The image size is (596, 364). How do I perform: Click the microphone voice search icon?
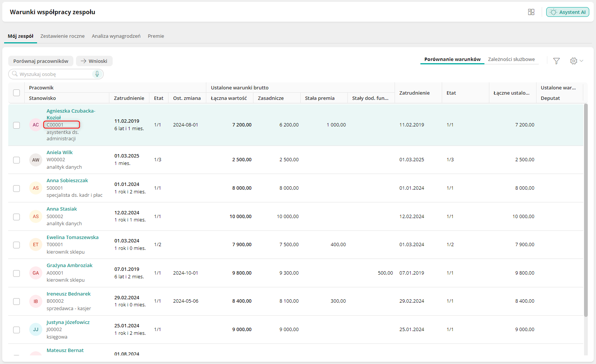[97, 74]
